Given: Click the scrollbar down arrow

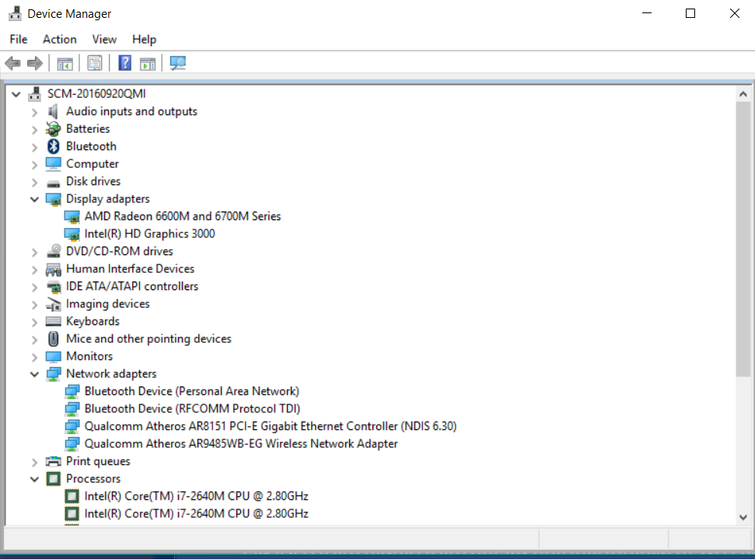Looking at the screenshot, I should pyautogui.click(x=743, y=517).
